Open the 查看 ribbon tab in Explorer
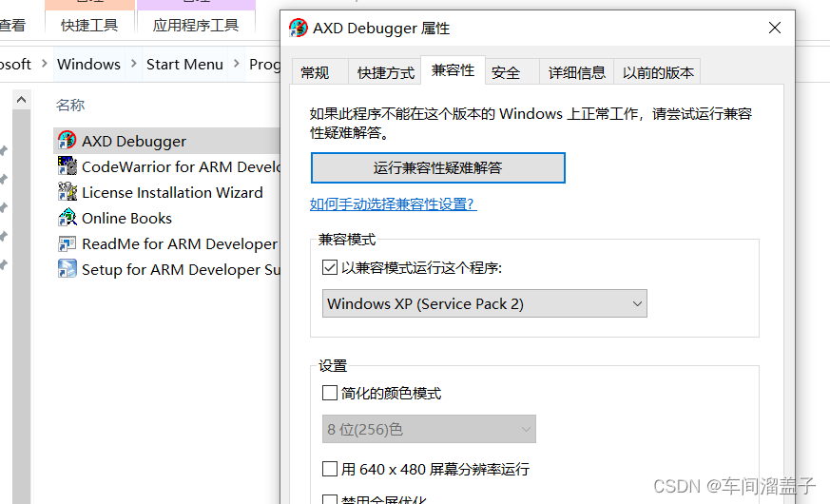This screenshot has width=830, height=504. pos(11,25)
